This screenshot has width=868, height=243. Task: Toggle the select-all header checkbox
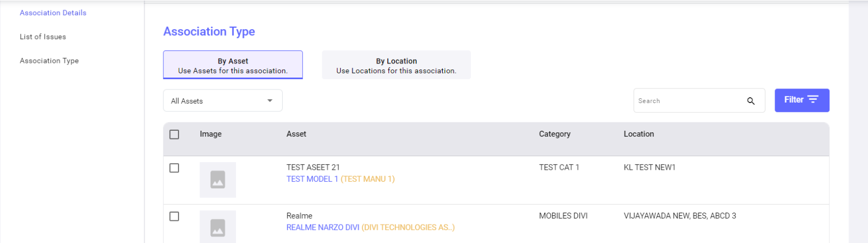coord(174,135)
